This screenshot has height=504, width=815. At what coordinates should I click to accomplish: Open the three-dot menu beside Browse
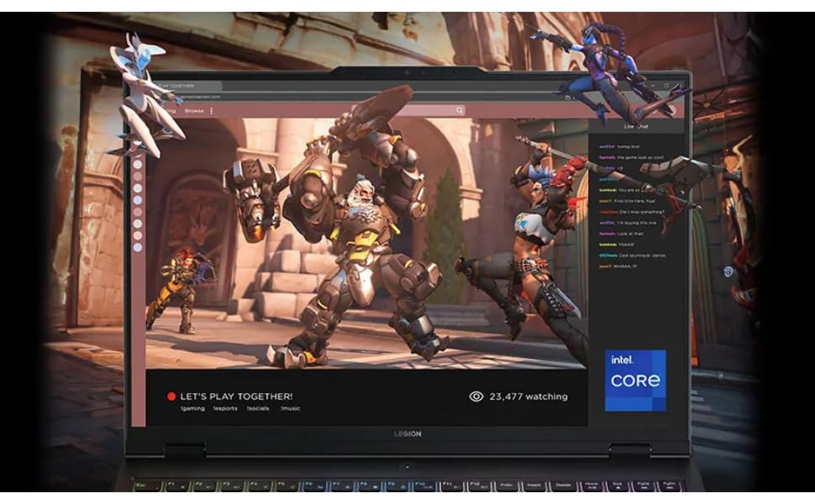point(212,111)
